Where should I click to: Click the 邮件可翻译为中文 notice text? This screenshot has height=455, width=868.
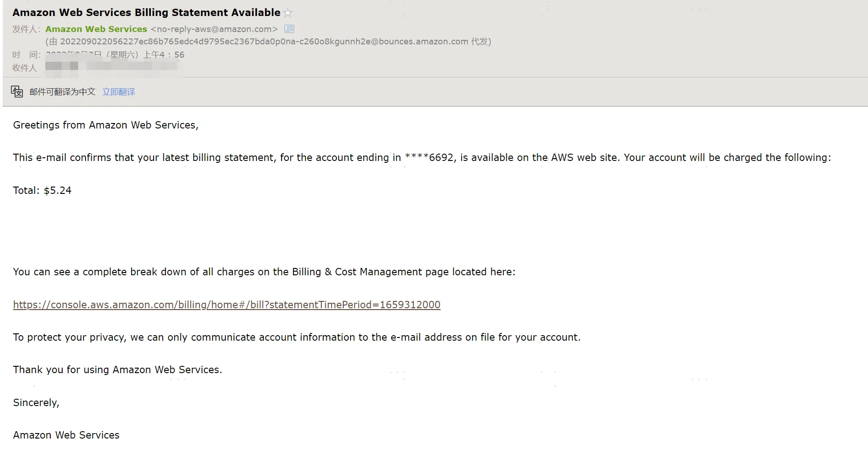(62, 92)
